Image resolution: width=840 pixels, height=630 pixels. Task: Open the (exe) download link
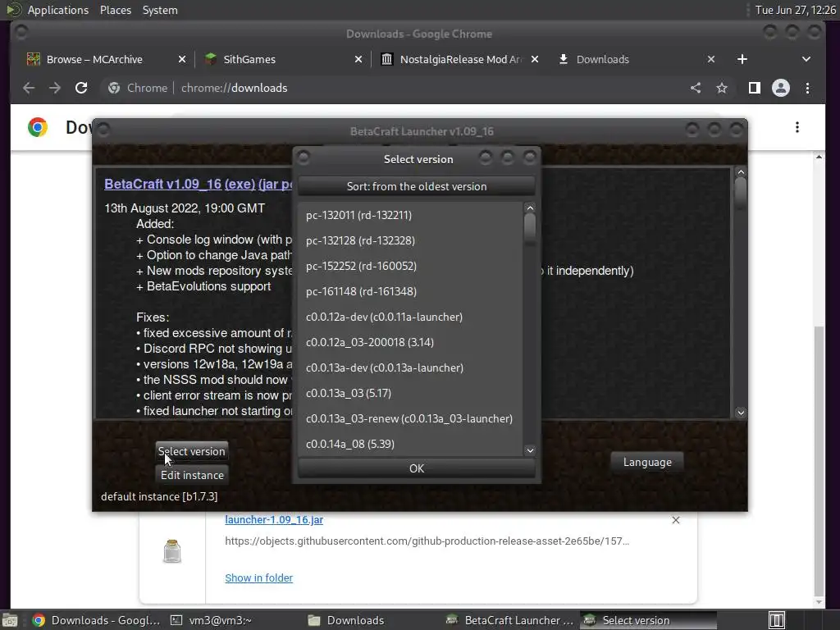[x=240, y=184]
